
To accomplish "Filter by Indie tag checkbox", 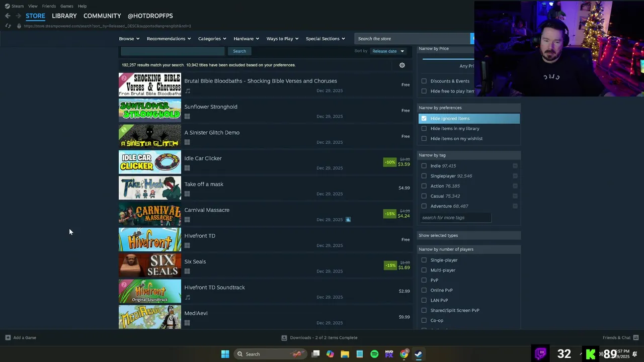I will point(424,166).
